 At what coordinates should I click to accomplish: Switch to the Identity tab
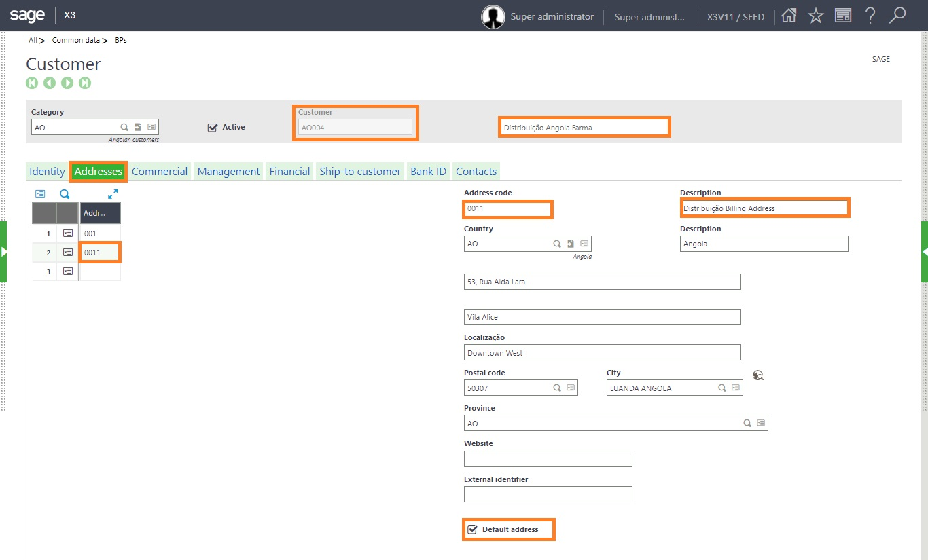point(47,172)
